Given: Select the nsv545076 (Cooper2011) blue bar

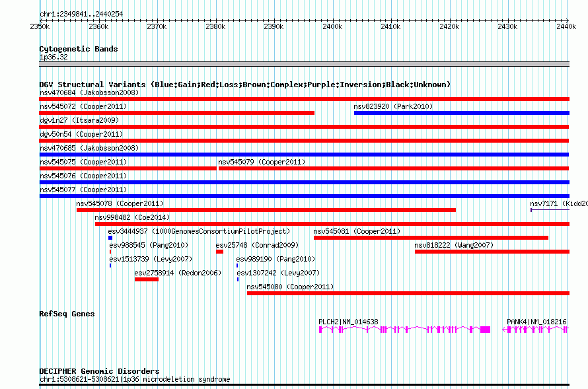Looking at the screenshot, I should pos(304,182).
